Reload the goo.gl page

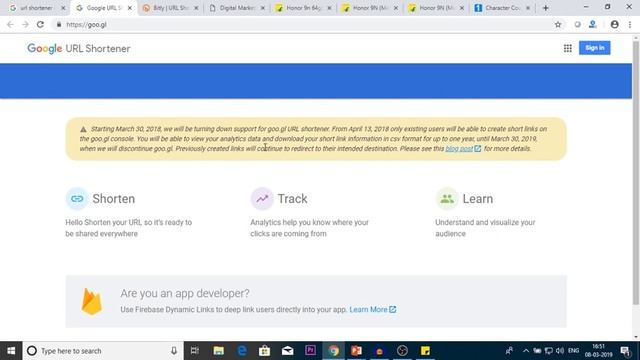(40, 24)
